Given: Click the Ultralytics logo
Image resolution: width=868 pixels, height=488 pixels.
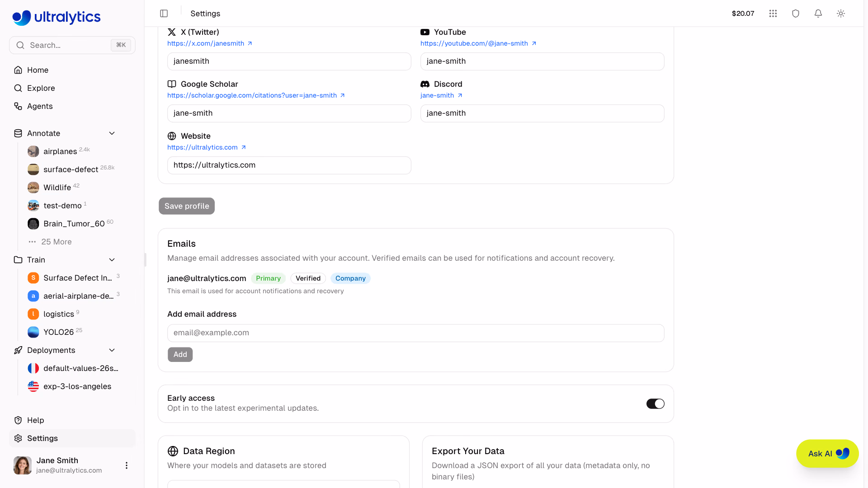Looking at the screenshot, I should 57,17.
